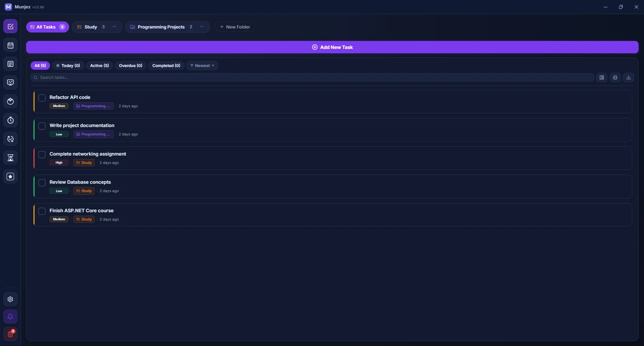644x346 pixels.
Task: Filter by All (5) tasks
Action: point(40,66)
